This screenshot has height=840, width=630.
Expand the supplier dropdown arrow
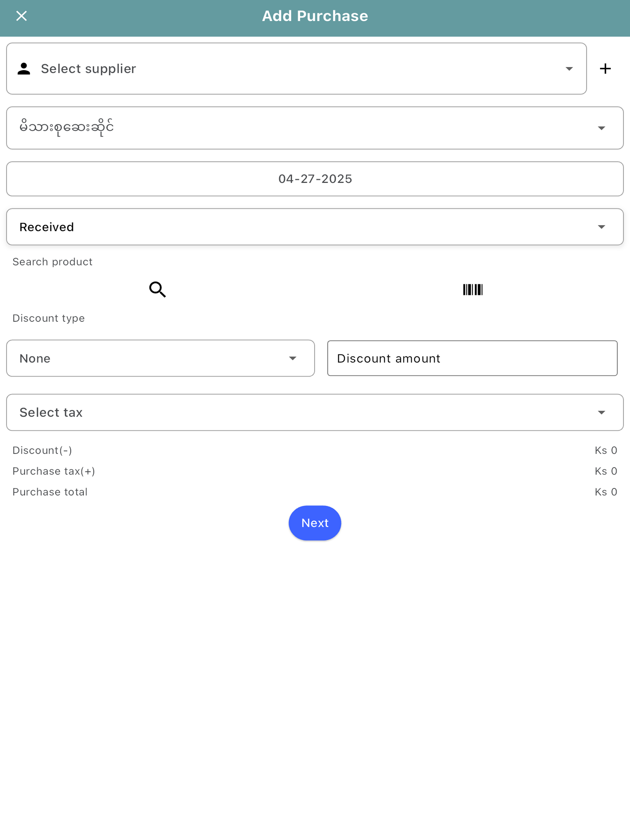click(569, 69)
